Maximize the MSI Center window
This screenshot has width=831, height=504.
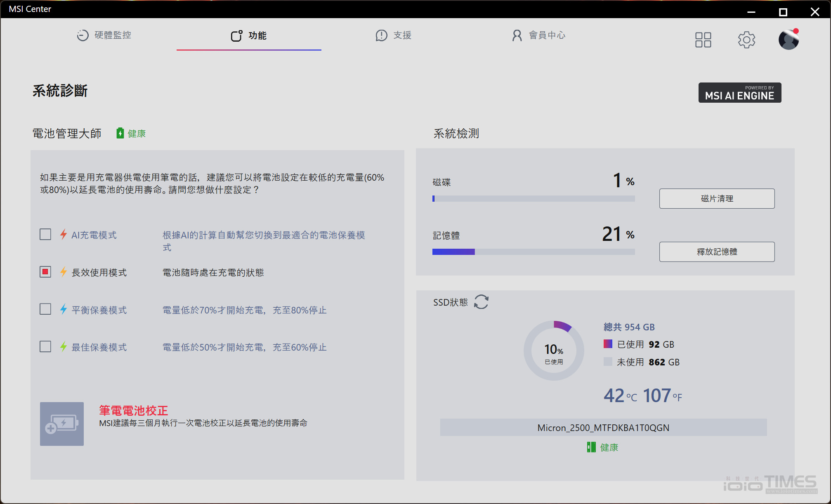point(783,12)
